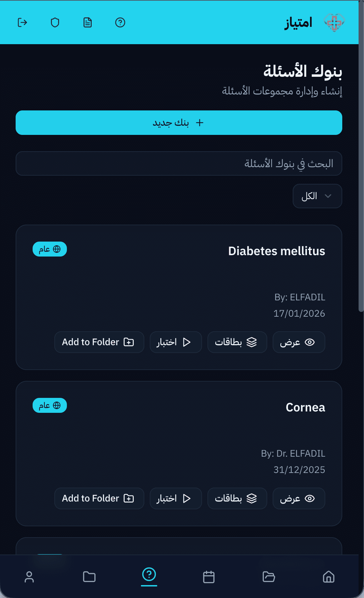
Task: Click the help question mark in header
Action: (x=120, y=22)
